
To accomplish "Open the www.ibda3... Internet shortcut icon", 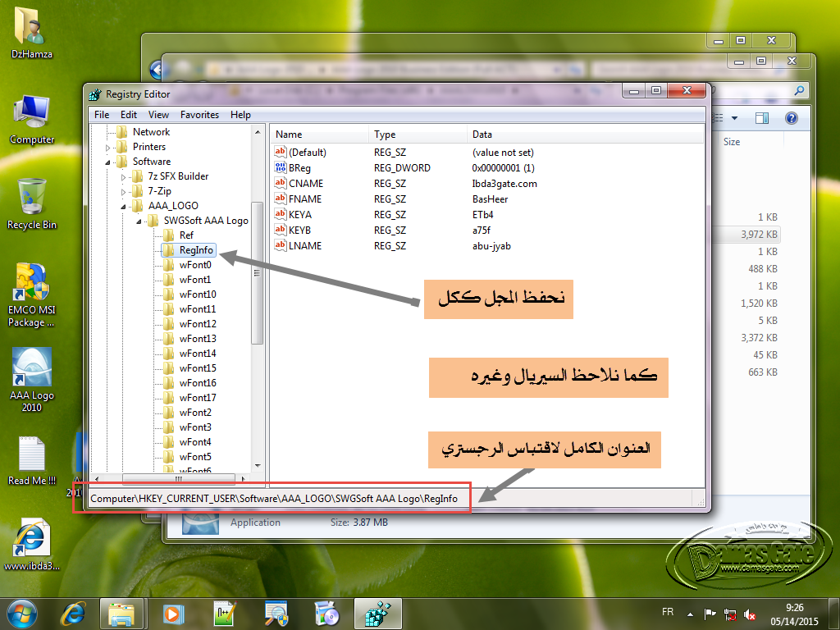I will click(x=32, y=545).
